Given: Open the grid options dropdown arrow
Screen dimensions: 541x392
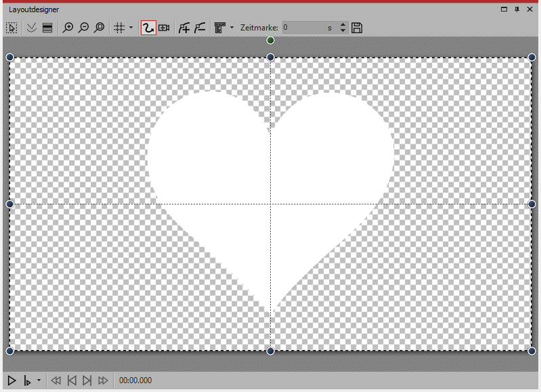Looking at the screenshot, I should [131, 28].
